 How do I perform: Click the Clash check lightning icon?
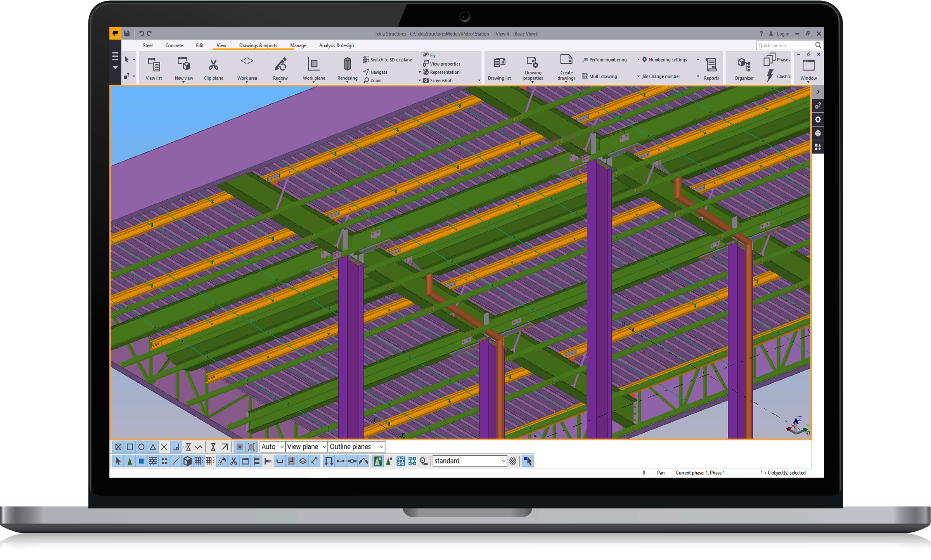(x=770, y=76)
